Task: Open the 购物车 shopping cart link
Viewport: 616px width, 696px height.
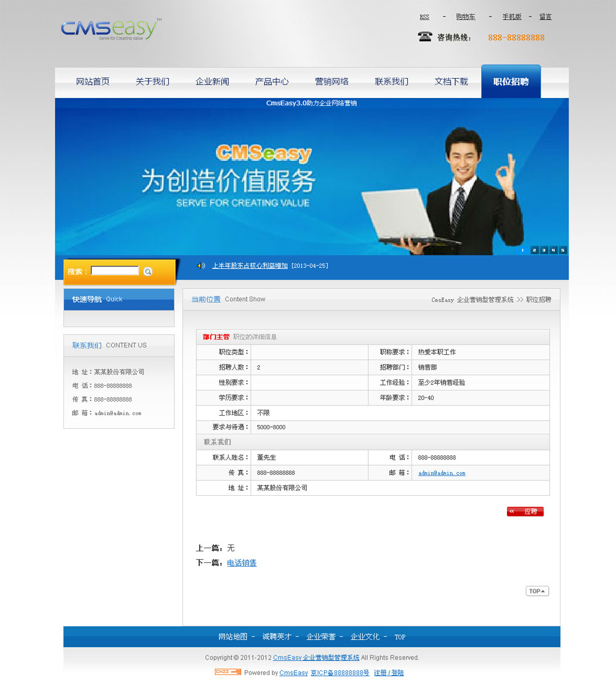Action: click(466, 17)
